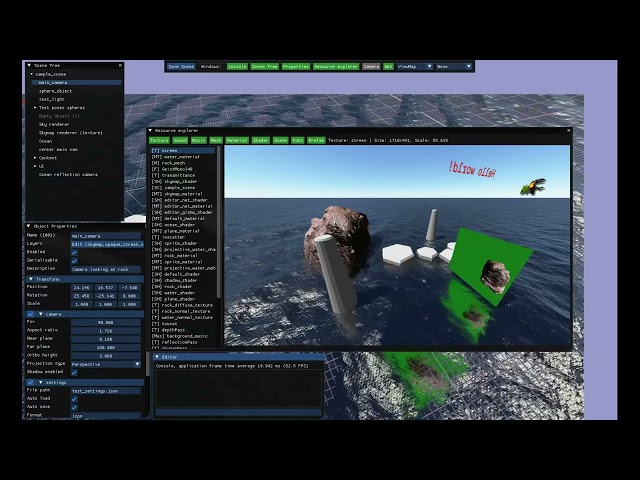The width and height of the screenshot is (640, 480).
Task: Collapse the Resource explorer window
Action: (x=150, y=131)
